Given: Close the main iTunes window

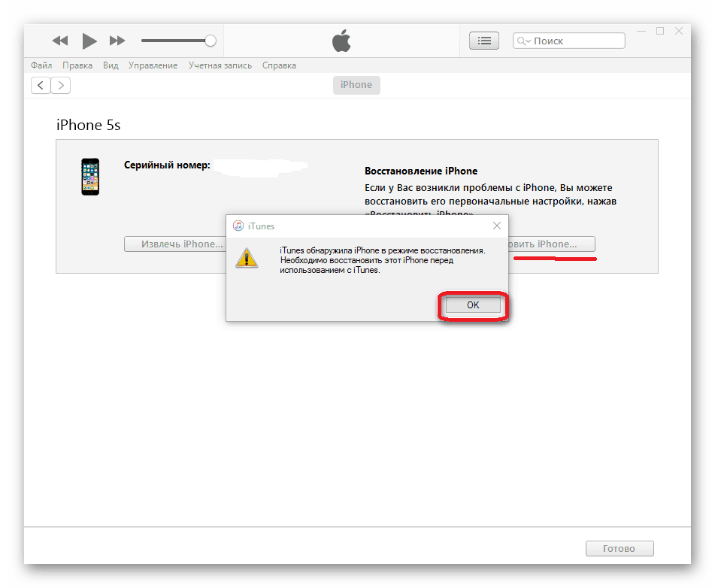Looking at the screenshot, I should tap(679, 31).
